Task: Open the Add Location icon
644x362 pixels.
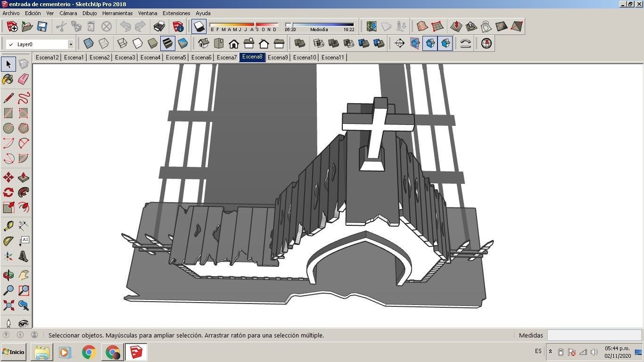Action: [x=372, y=26]
